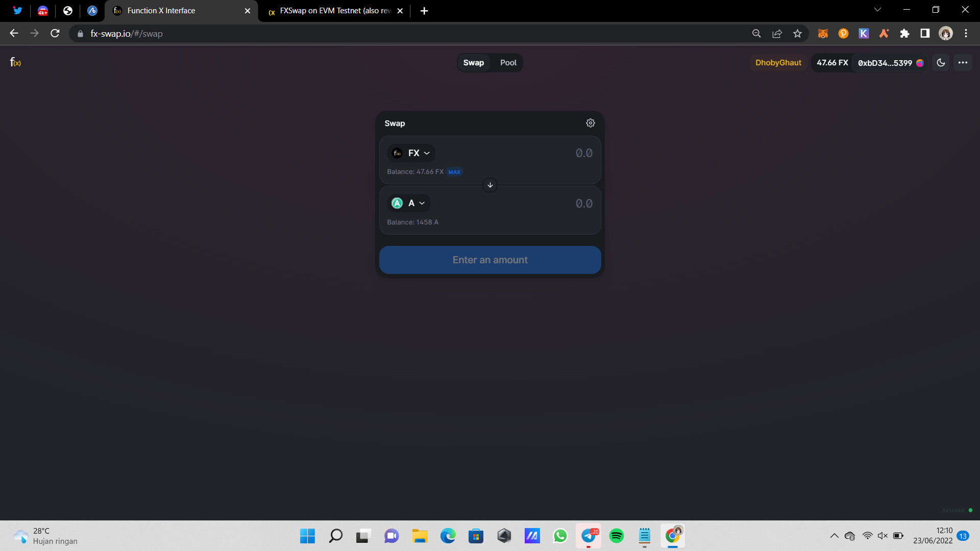Switch to the Pool tab
The image size is (980, 551).
pyautogui.click(x=508, y=62)
